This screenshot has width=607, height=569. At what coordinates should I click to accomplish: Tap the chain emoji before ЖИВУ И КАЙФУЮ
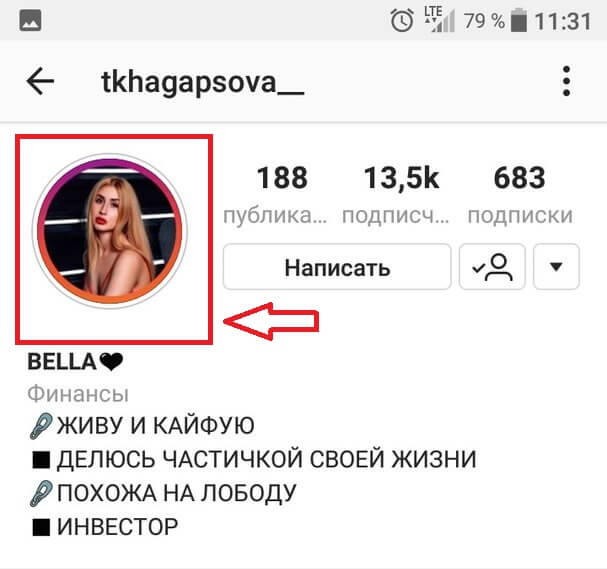point(41,426)
